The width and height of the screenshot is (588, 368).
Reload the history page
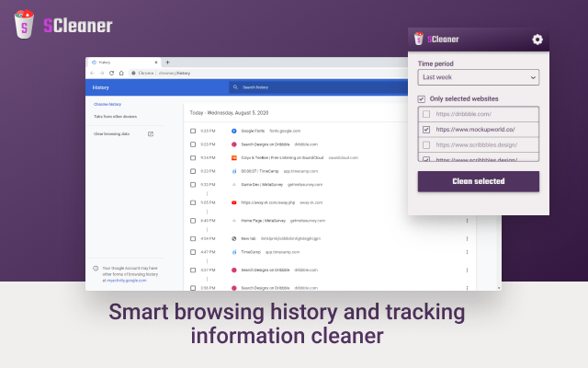111,74
